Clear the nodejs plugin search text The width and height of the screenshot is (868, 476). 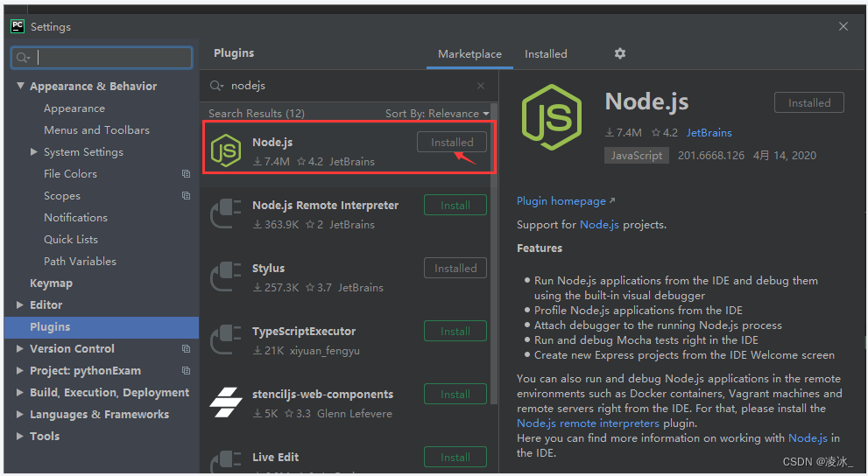tap(481, 86)
